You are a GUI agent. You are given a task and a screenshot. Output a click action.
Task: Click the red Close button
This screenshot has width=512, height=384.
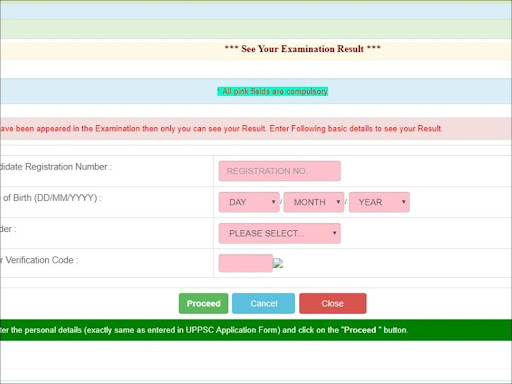click(333, 303)
